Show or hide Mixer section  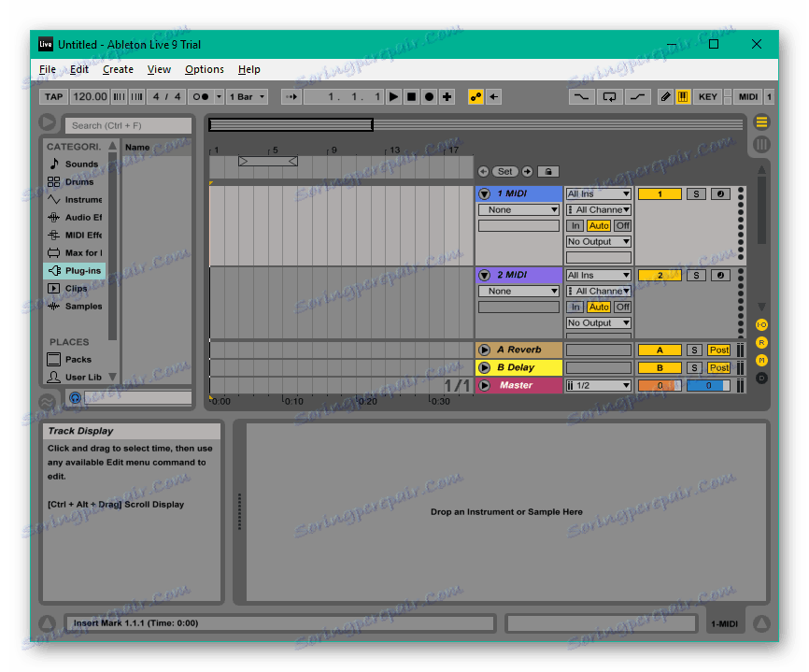coord(761,360)
